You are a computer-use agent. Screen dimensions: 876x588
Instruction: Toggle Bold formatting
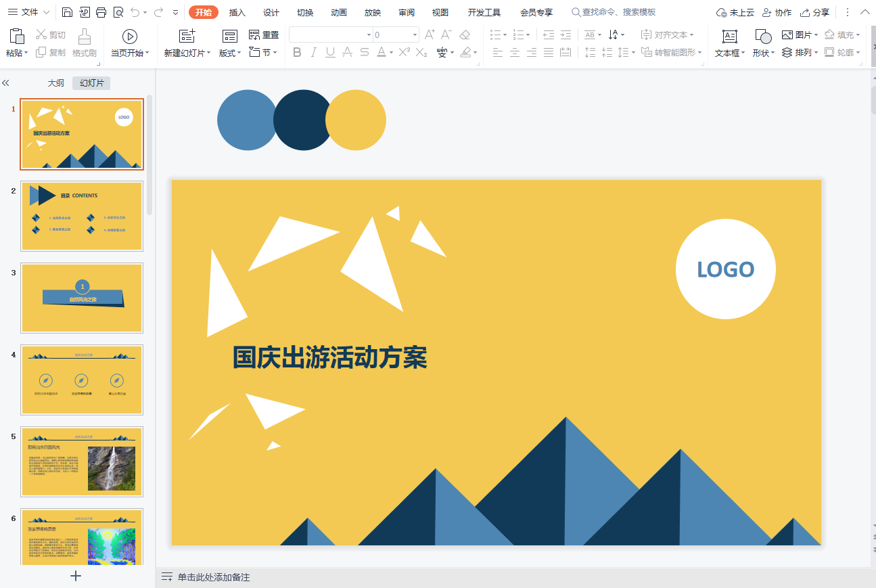click(x=297, y=52)
